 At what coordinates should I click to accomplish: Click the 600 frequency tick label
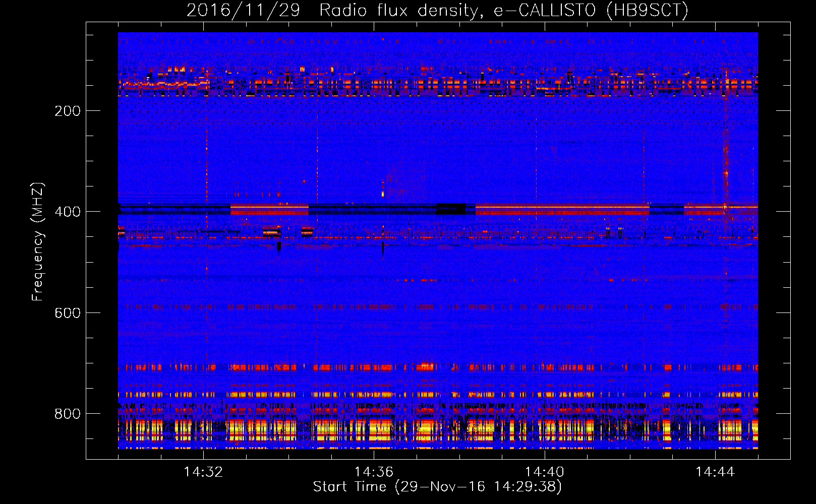pyautogui.click(x=68, y=313)
